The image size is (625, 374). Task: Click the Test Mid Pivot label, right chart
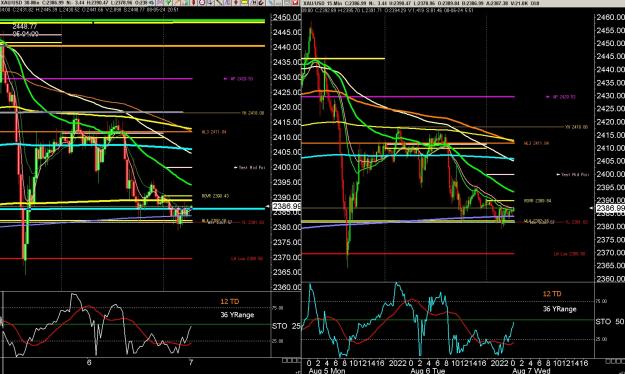573,175
